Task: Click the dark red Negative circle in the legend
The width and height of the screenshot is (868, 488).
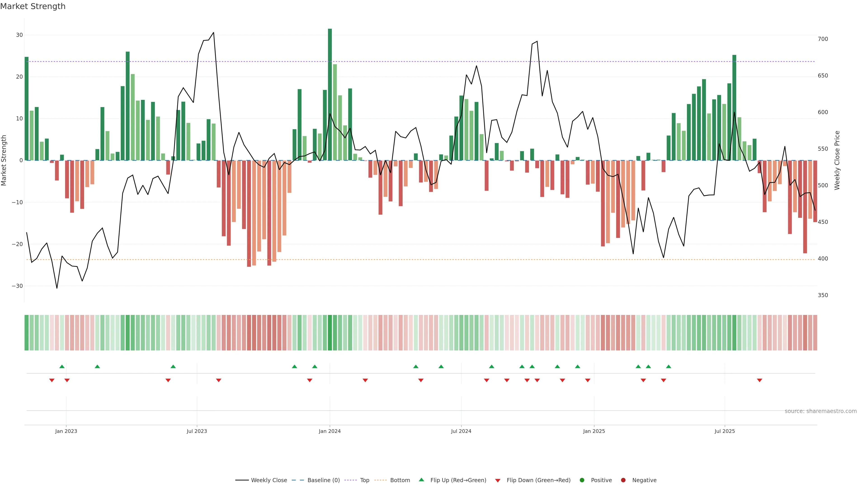Action: [623, 480]
